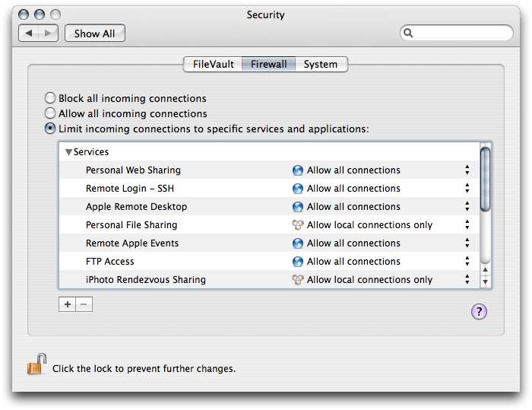532x410 pixels.
Task: Click the globe icon beside Remote Apple Events
Action: (x=298, y=243)
